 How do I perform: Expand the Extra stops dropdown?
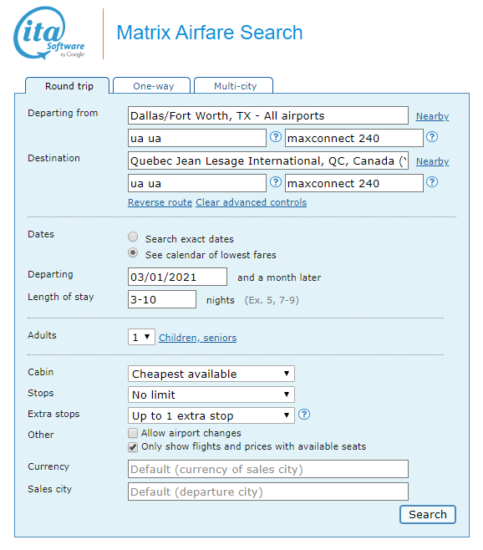[211, 416]
